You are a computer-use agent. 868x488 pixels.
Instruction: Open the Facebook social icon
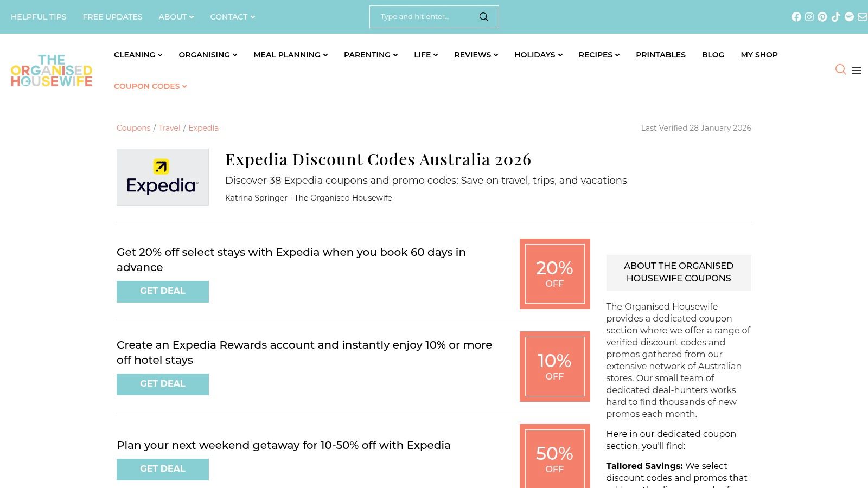pyautogui.click(x=796, y=17)
